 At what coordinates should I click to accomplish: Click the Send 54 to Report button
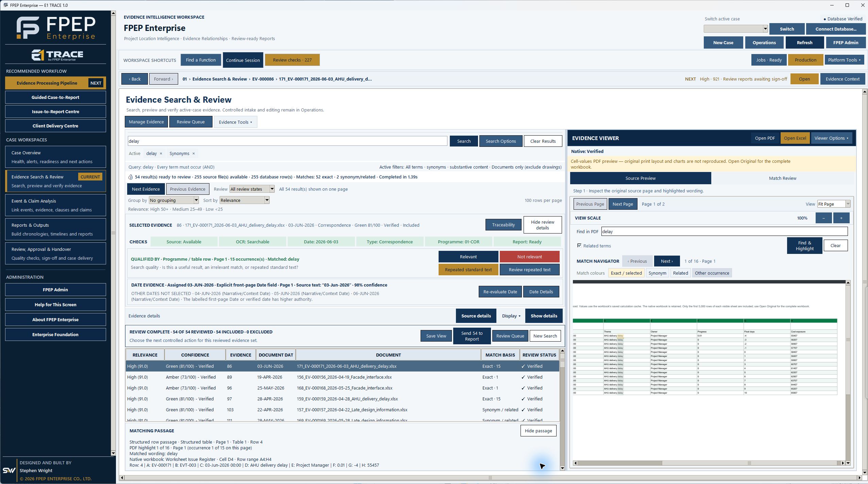pos(472,336)
